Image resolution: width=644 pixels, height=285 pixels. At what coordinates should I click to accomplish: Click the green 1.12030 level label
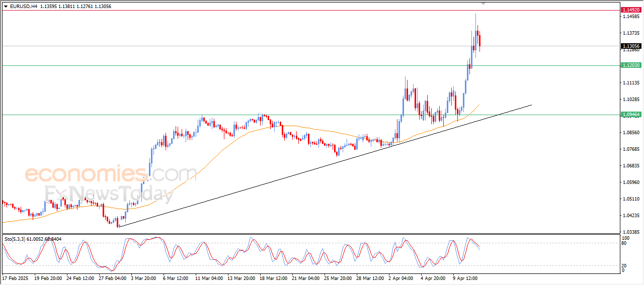tap(631, 65)
